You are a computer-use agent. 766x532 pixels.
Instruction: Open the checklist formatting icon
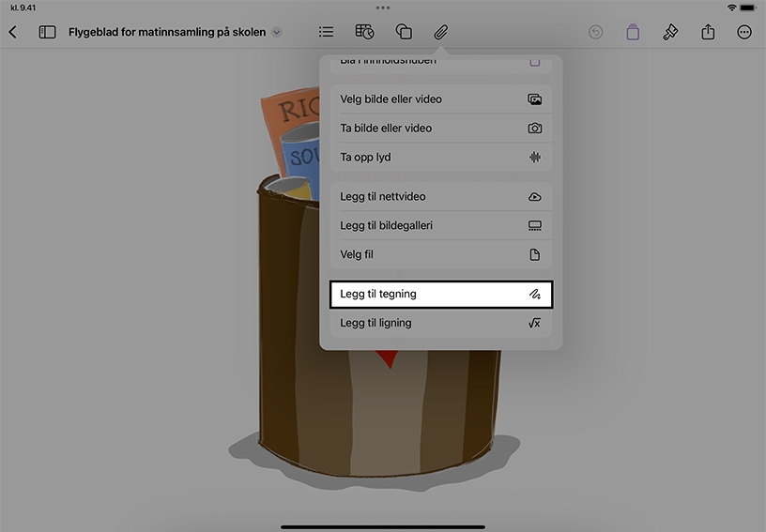(x=326, y=32)
